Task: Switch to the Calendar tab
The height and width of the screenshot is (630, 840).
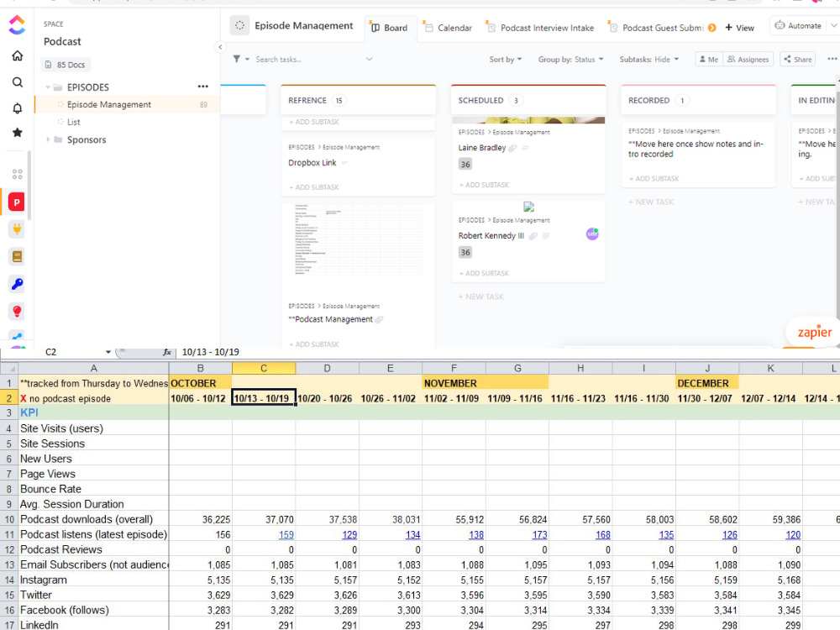Action: [x=449, y=28]
